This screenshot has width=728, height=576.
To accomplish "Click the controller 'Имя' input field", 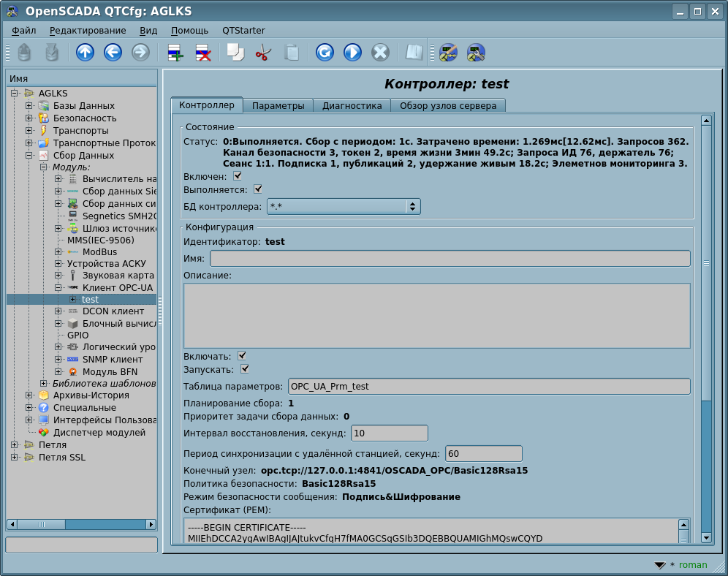I will (x=450, y=259).
